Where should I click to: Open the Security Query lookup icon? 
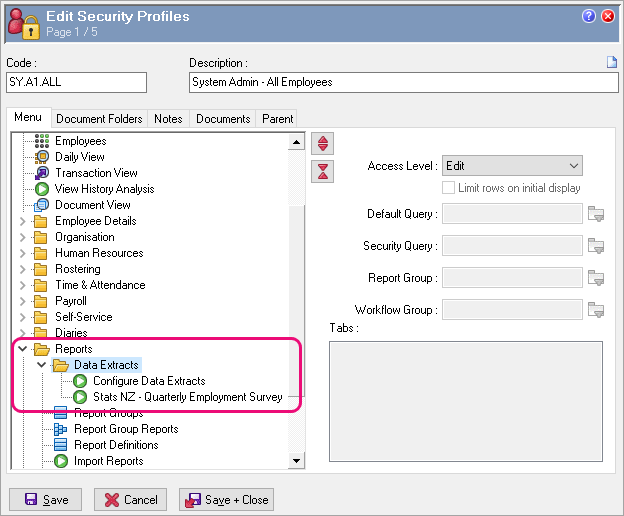597,246
